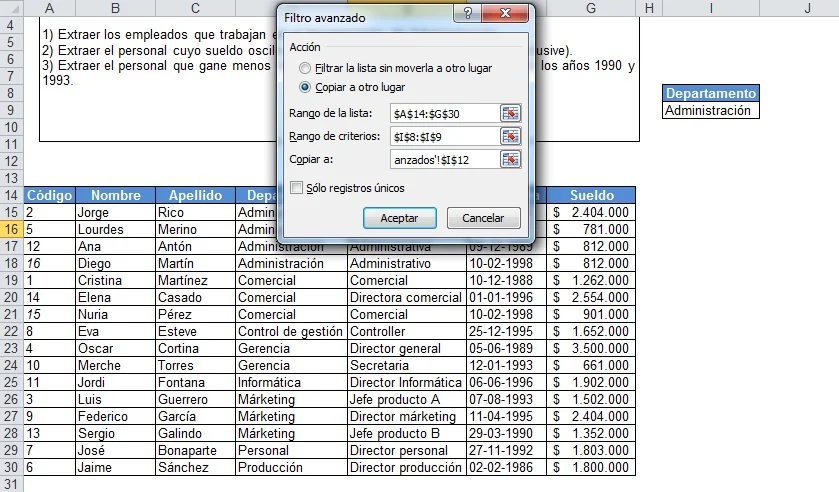The width and height of the screenshot is (839, 492).
Task: Click the Departamento criteria header cell
Action: [710, 94]
